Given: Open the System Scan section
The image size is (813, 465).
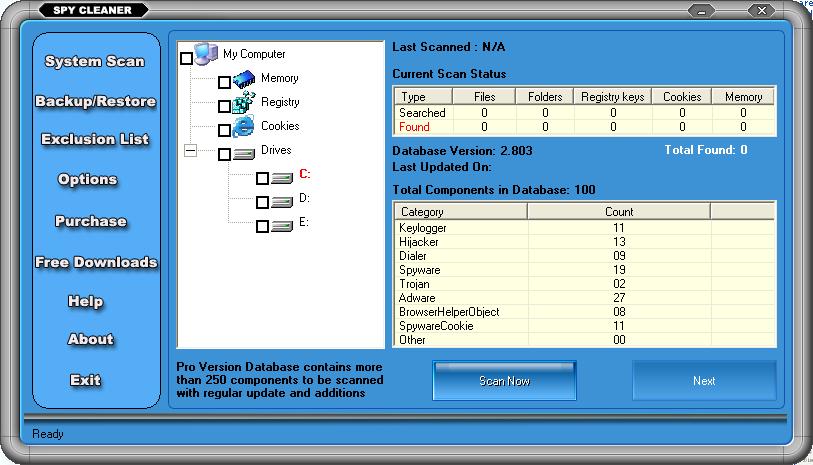Looking at the screenshot, I should (95, 61).
